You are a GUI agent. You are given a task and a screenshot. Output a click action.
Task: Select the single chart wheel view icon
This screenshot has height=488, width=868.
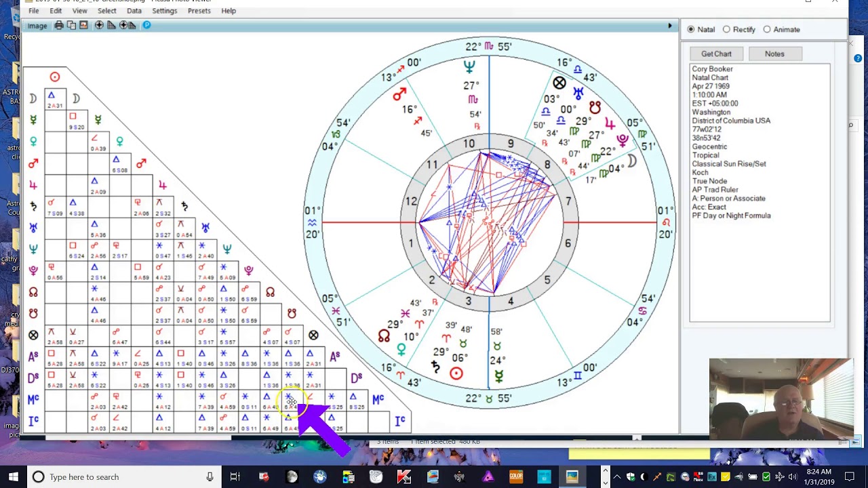pos(99,25)
